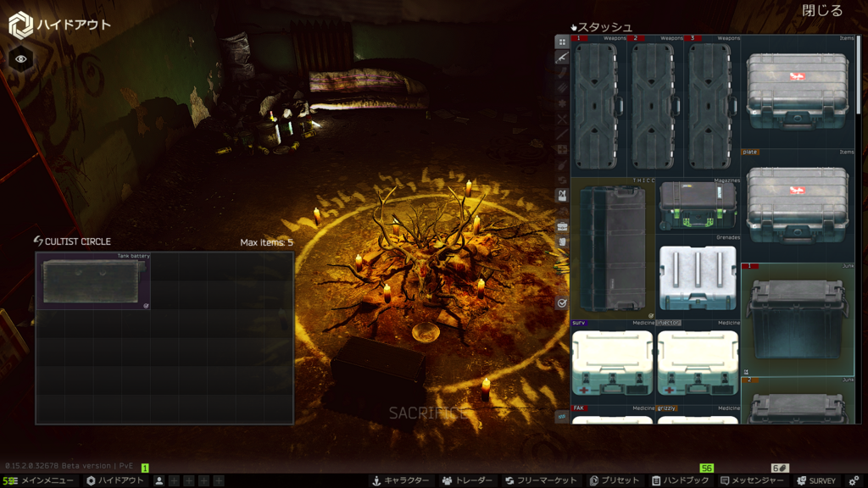Click the highlighted white stash filter tab icon
868x488 pixels.
point(561,195)
